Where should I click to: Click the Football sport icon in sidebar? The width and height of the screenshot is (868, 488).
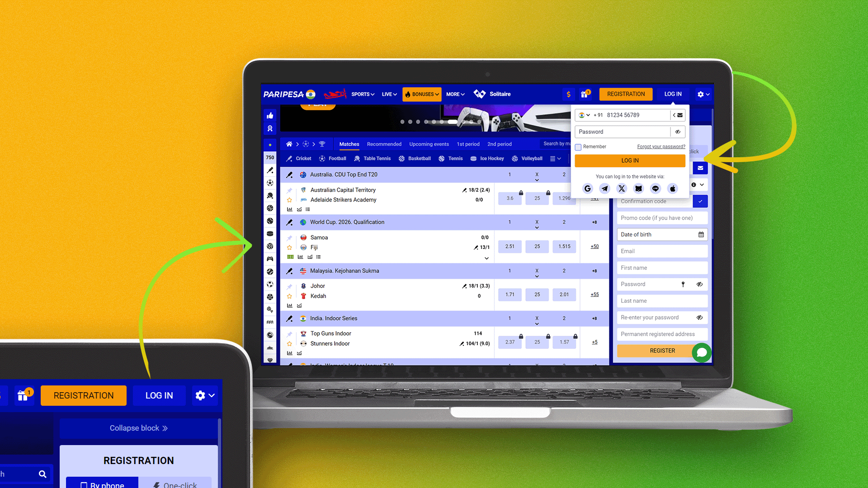pos(270,183)
